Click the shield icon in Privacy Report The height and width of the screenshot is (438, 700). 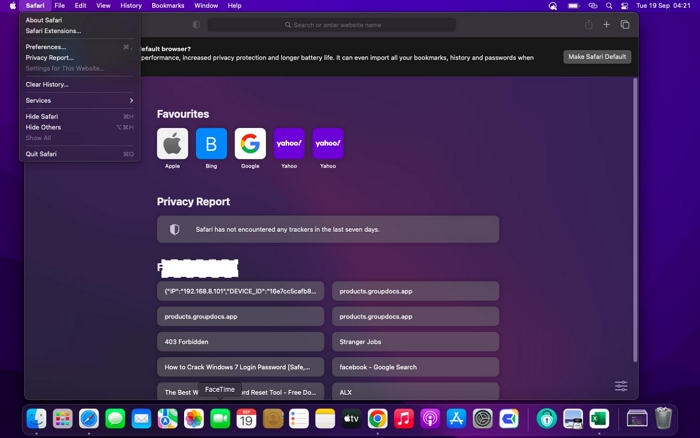tap(175, 229)
